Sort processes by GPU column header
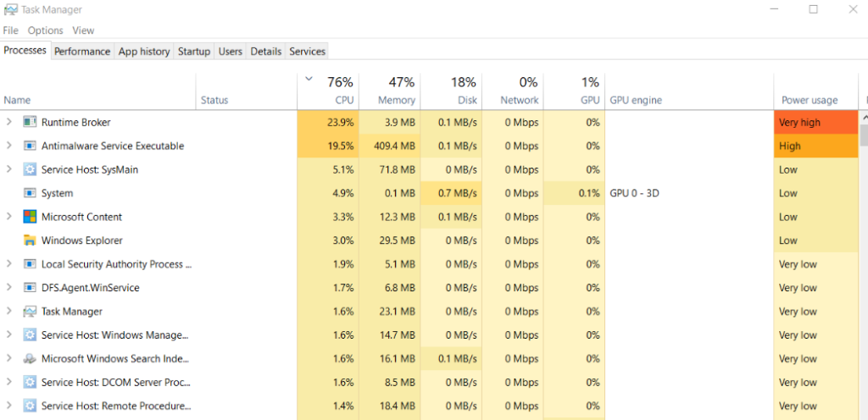868x420 pixels. point(574,91)
